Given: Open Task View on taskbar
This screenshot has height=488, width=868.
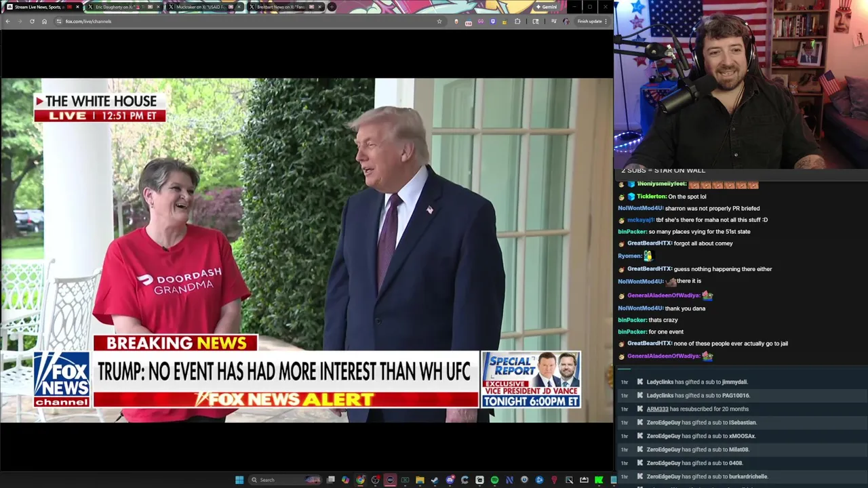Looking at the screenshot, I should click(330, 480).
